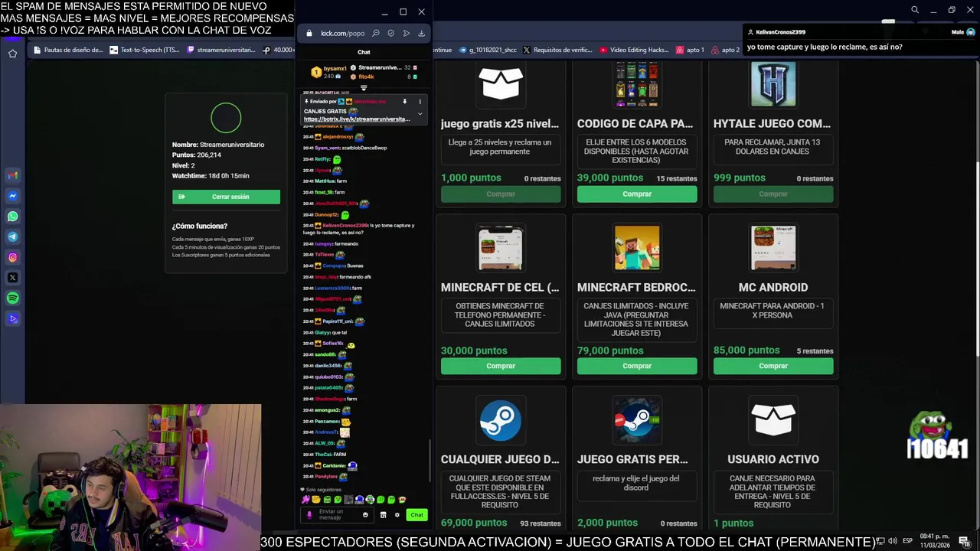Open WhatsApp in the browser sidebar
The width and height of the screenshot is (980, 551).
pos(12,217)
